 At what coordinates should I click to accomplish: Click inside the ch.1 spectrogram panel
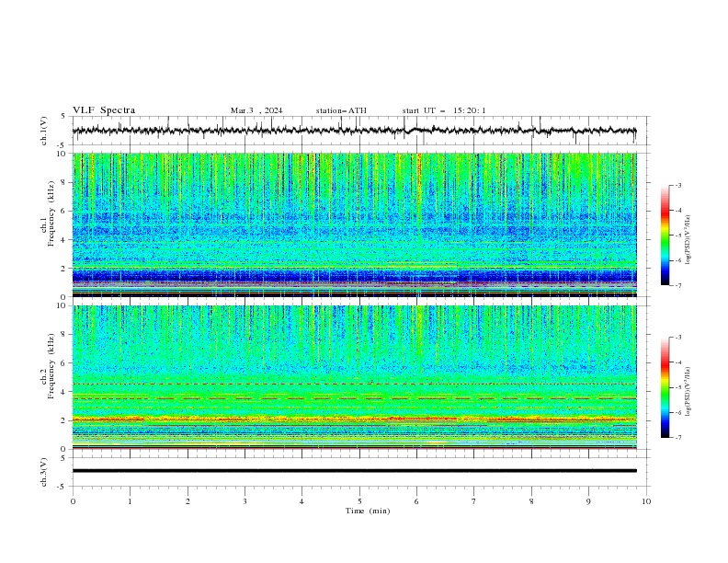pyautogui.click(x=354, y=224)
